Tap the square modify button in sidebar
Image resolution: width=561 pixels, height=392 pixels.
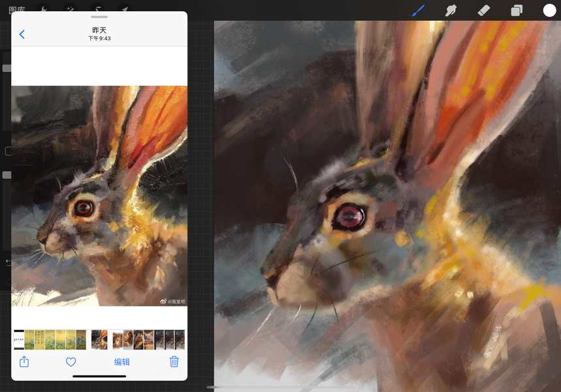click(x=8, y=151)
